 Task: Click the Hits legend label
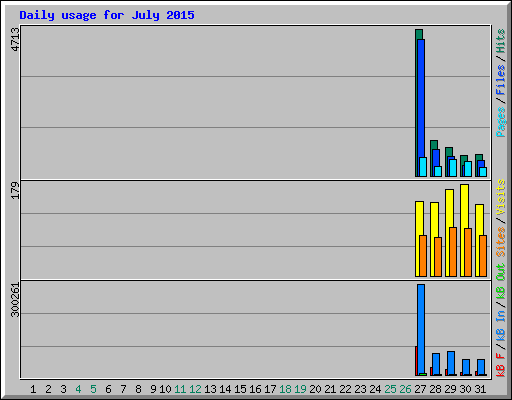500,41
